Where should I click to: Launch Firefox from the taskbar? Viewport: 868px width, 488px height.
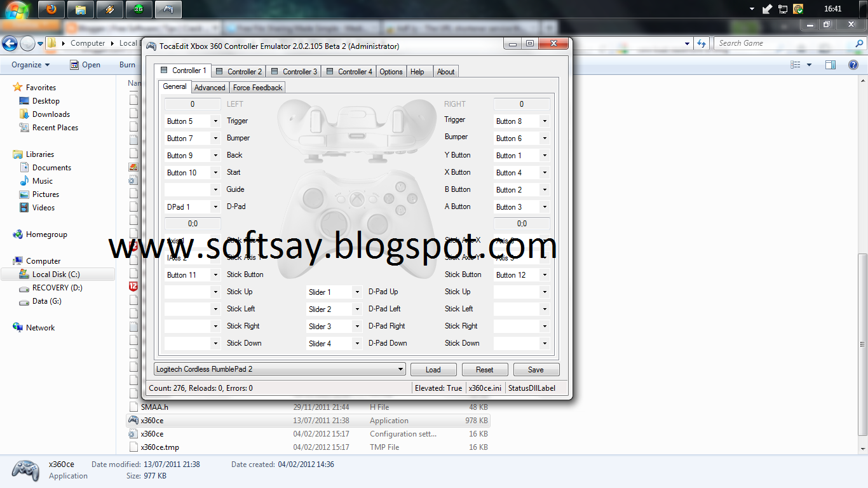coord(51,9)
